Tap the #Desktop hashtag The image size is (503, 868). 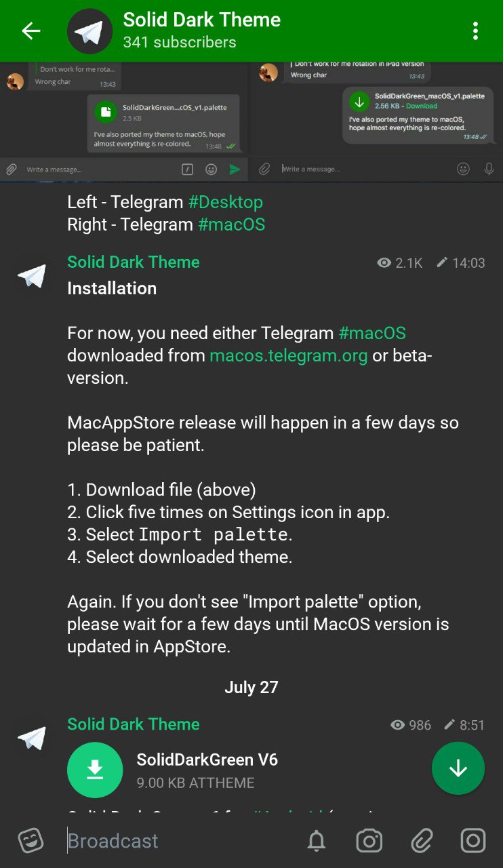tap(225, 202)
